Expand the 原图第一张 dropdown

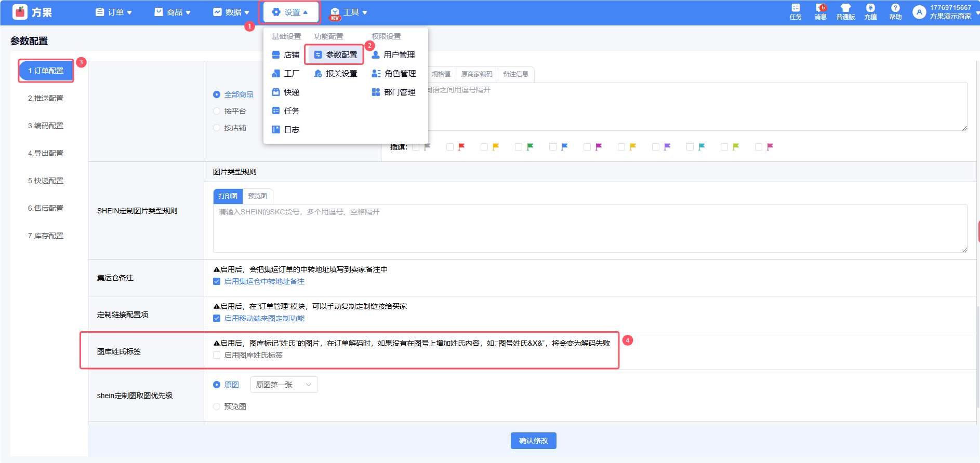pyautogui.click(x=284, y=385)
